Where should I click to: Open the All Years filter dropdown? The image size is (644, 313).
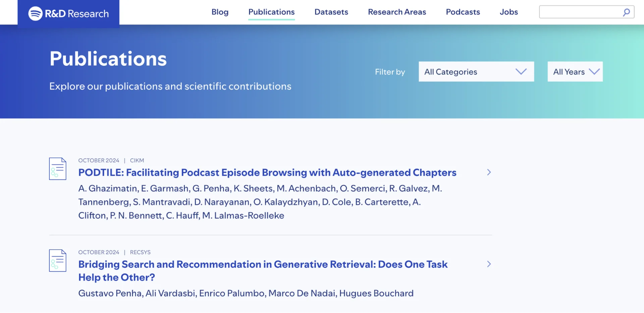(x=575, y=71)
